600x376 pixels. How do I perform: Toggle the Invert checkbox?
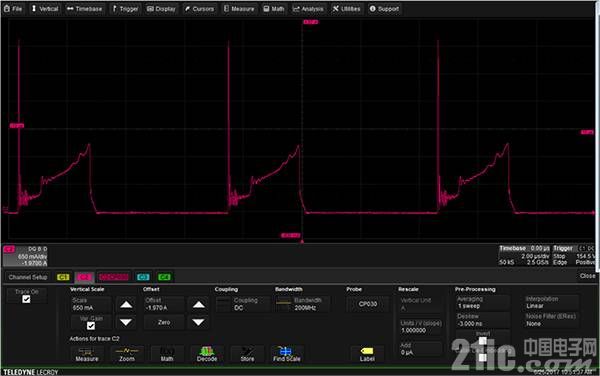coord(483,340)
